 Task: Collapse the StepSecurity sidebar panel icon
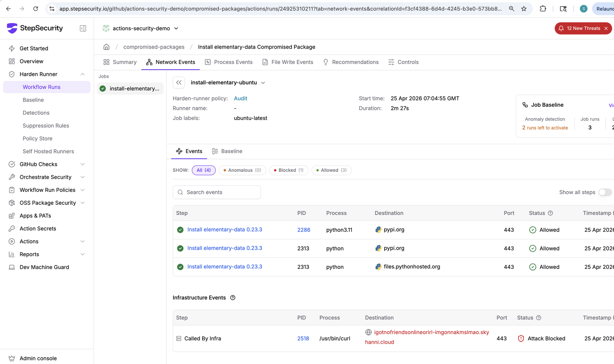83,28
